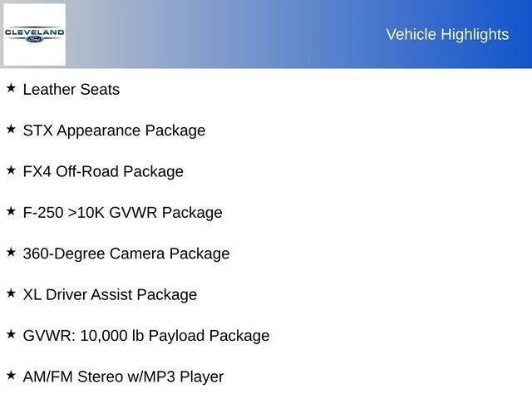Click the 360-Degree Camera Package label
Viewport: 532px width, 399px height.
tap(126, 254)
